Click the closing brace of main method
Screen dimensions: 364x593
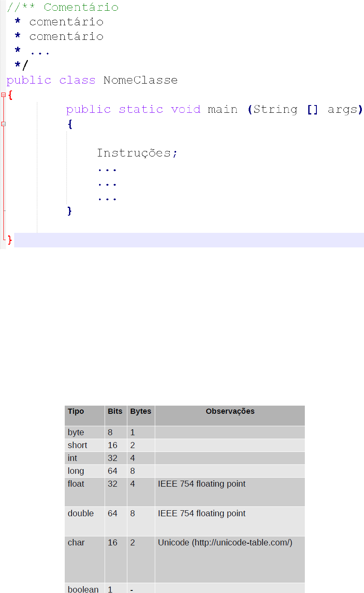(69, 211)
